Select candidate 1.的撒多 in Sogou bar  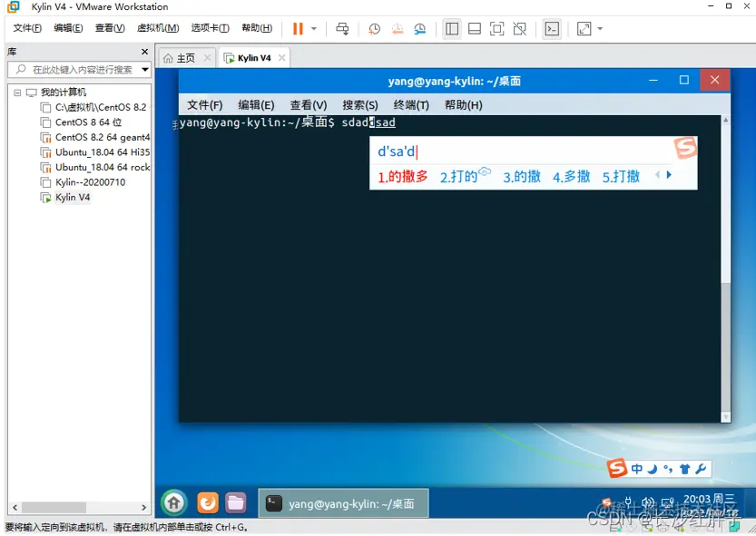[x=400, y=177]
